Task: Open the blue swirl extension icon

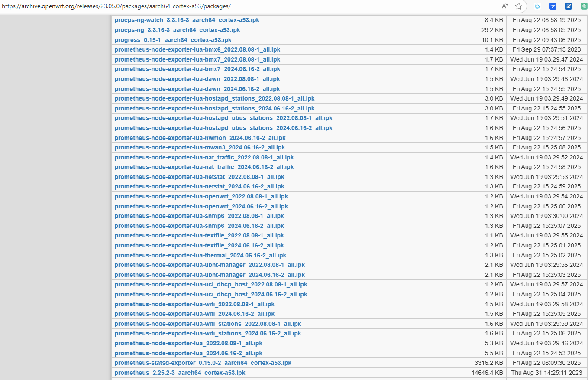Action: tap(537, 6)
